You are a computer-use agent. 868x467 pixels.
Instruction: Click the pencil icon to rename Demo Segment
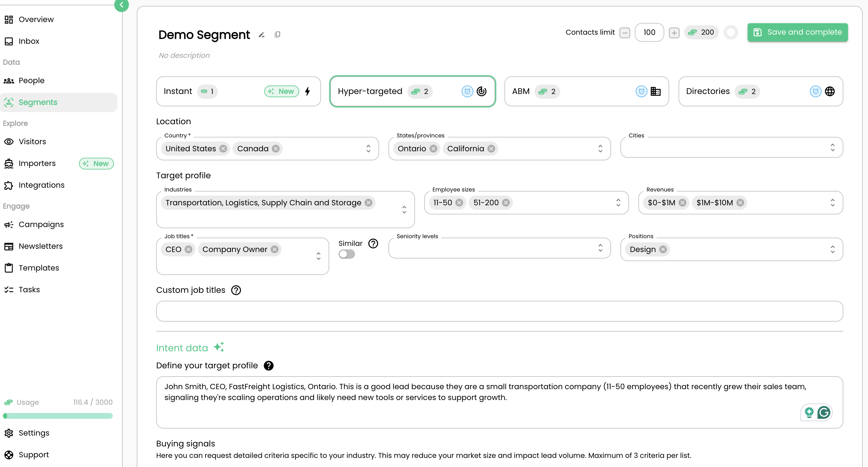pos(261,35)
